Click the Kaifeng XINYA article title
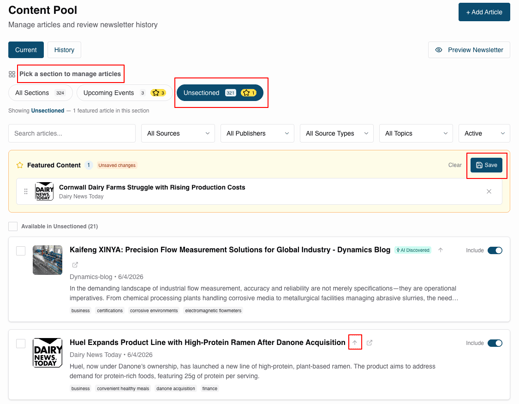 tap(230, 250)
